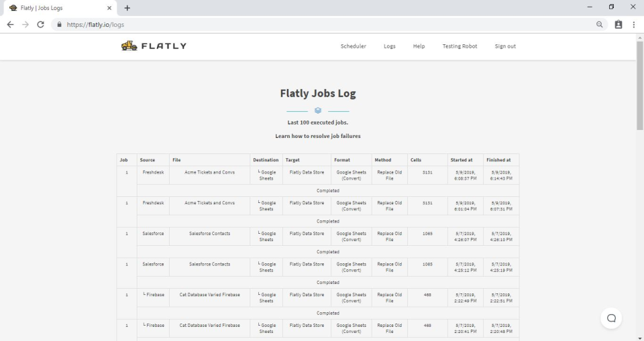Screen dimensions: 644x341
Task: Click the zoom magnifier icon in address bar
Action: tap(600, 25)
